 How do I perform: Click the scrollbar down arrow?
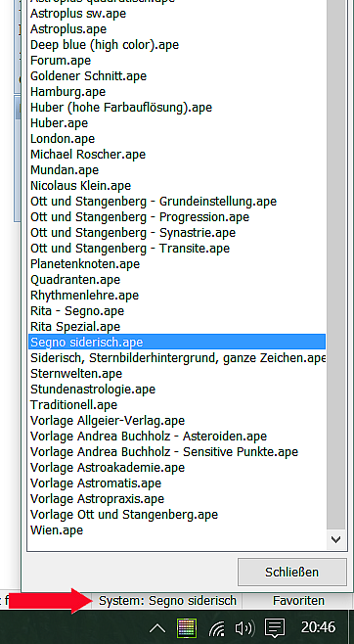pos(336,539)
